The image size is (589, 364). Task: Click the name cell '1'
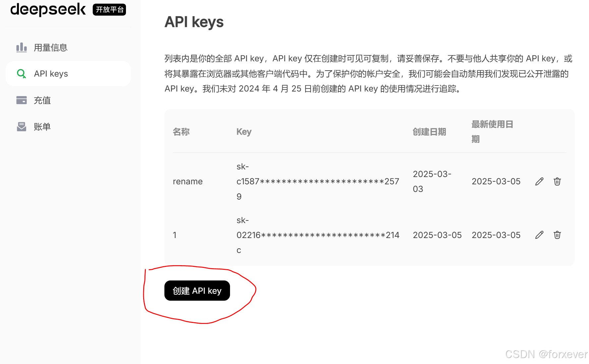click(x=175, y=235)
